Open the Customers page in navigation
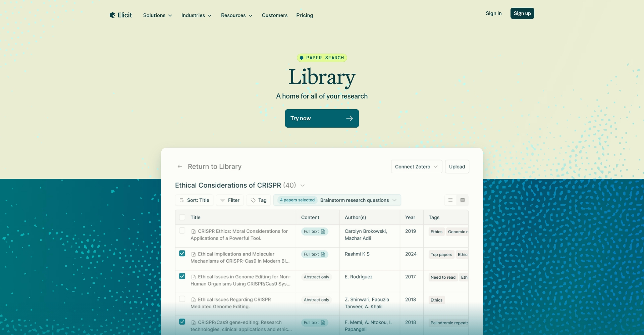644x335 pixels. point(274,15)
